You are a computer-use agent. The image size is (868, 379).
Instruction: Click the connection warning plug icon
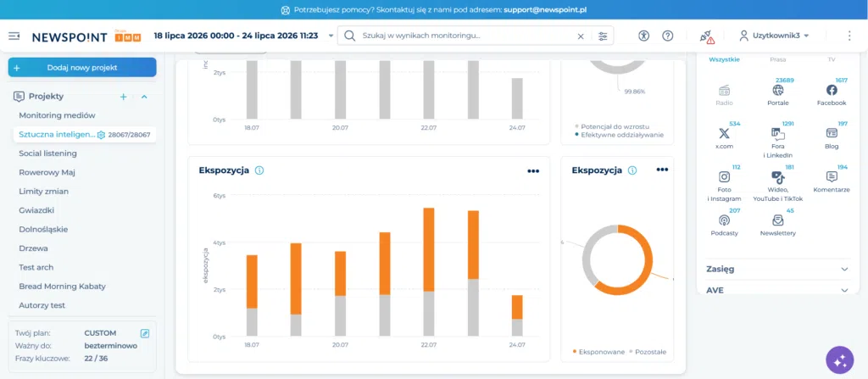[707, 36]
